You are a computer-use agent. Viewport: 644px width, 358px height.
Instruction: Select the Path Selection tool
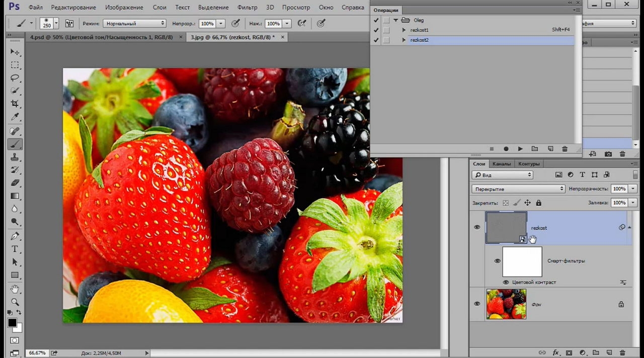[15, 262]
